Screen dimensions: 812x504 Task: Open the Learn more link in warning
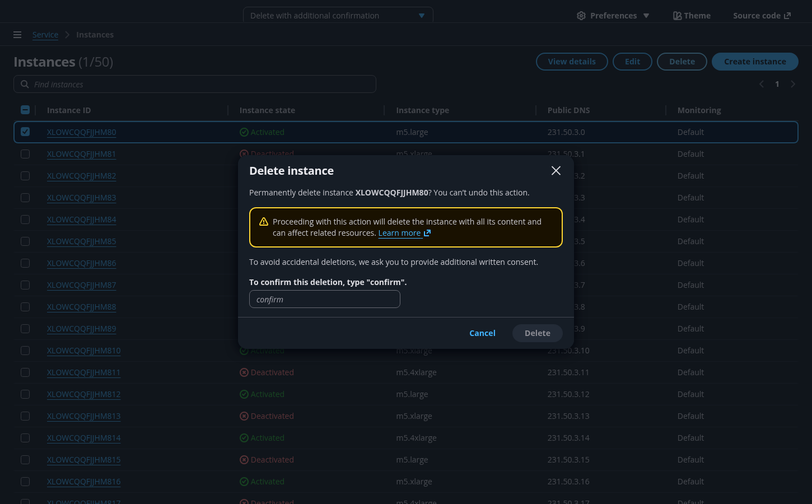click(399, 233)
